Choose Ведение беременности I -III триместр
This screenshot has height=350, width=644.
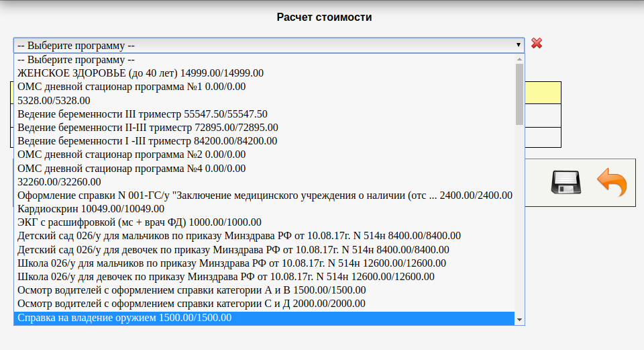[x=147, y=141]
